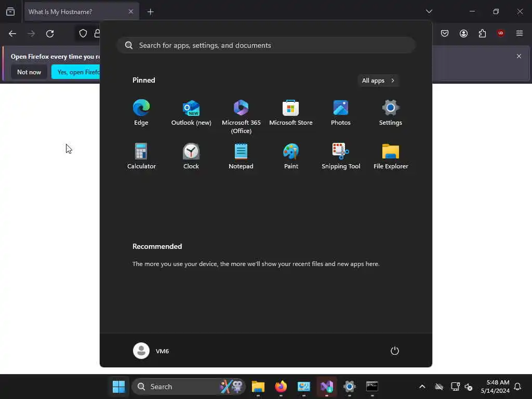Image resolution: width=532 pixels, height=399 pixels.
Task: Click Yes, open Firefox button
Action: pyautogui.click(x=76, y=72)
